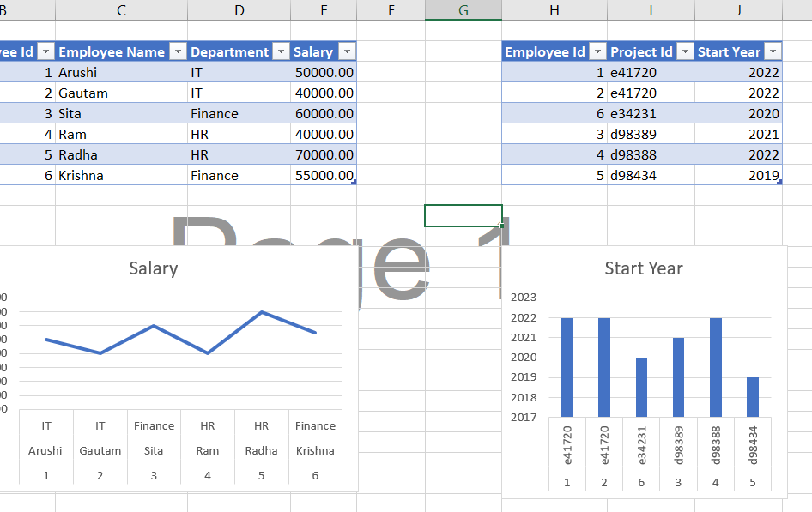Click the resize handle of the salary table
This screenshot has width=812, height=512.
click(354, 182)
